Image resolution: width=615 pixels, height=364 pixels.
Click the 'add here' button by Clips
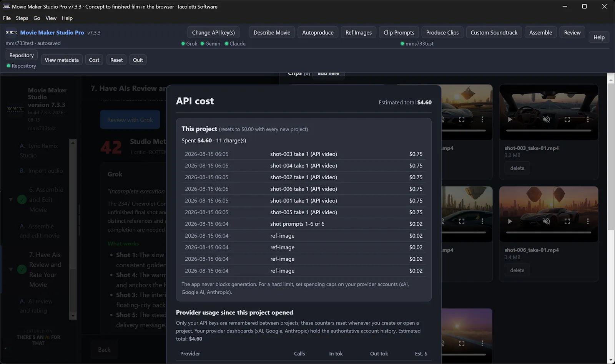coord(328,74)
